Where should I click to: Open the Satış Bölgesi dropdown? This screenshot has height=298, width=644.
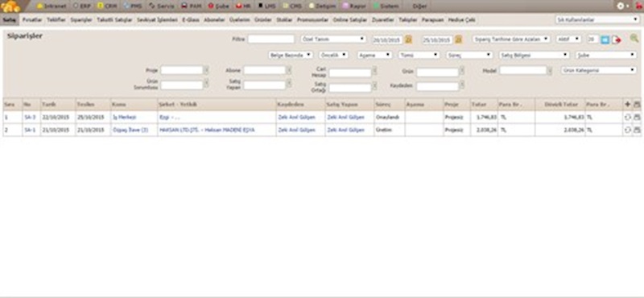534,55
